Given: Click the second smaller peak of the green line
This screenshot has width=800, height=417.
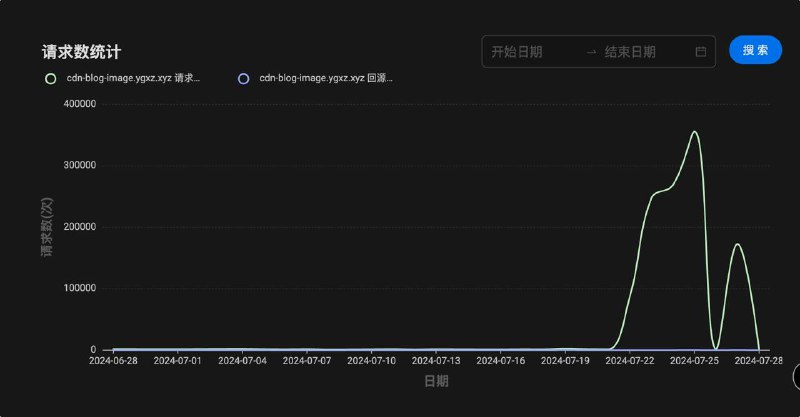Looking at the screenshot, I should [x=737, y=244].
